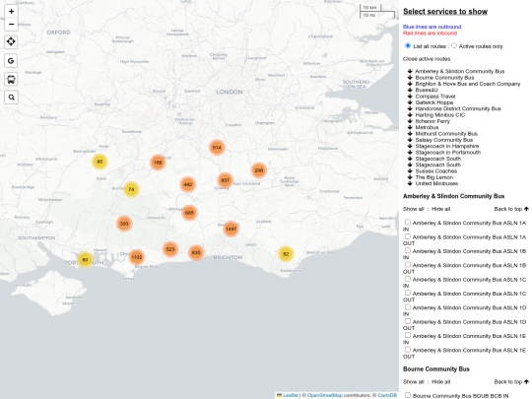The width and height of the screenshot is (532, 399).
Task: Check Amberley & Slindon ASLN 1A OUT
Action: point(408,236)
